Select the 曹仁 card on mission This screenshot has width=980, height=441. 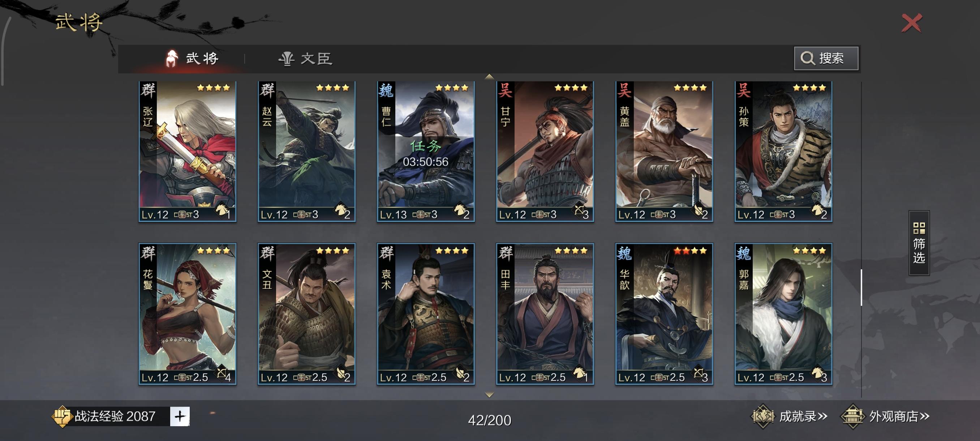tap(425, 151)
